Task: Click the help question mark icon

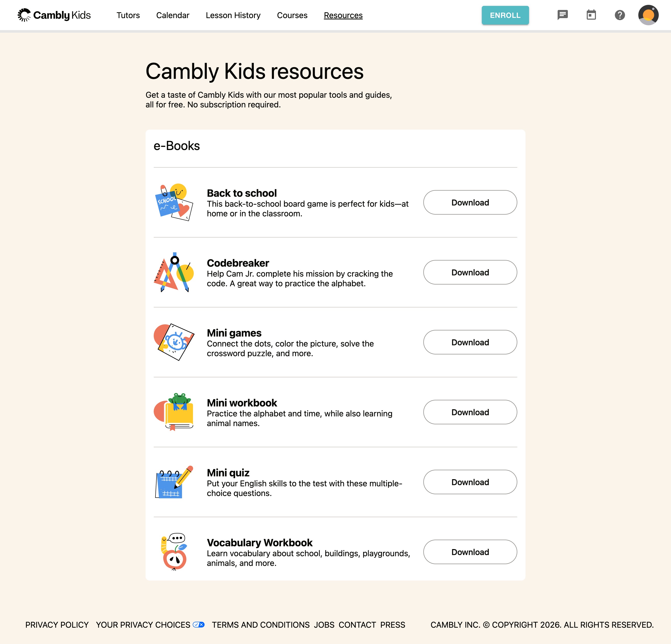Action: point(620,15)
